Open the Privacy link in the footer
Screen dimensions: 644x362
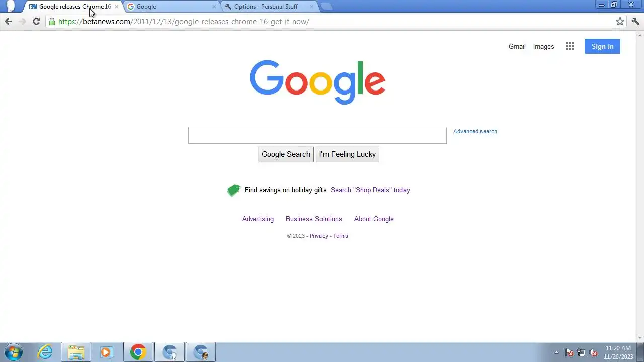click(x=319, y=236)
